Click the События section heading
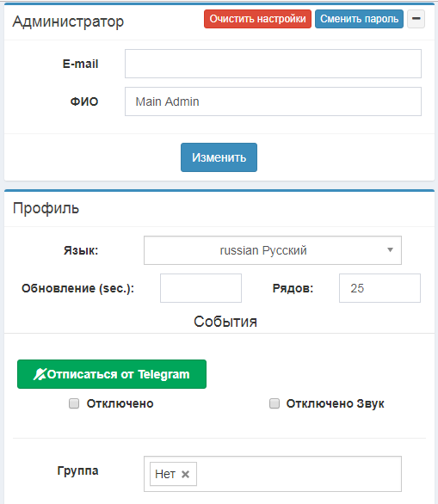This screenshot has width=438, height=504. coord(225,322)
